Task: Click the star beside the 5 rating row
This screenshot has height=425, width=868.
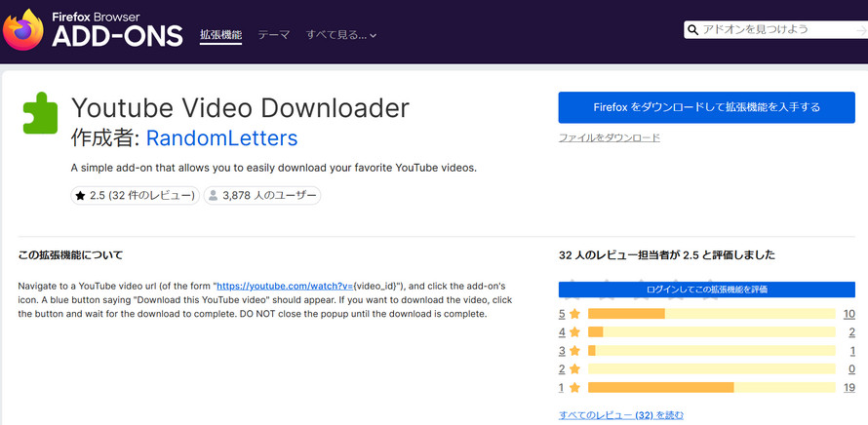Action: (x=574, y=314)
